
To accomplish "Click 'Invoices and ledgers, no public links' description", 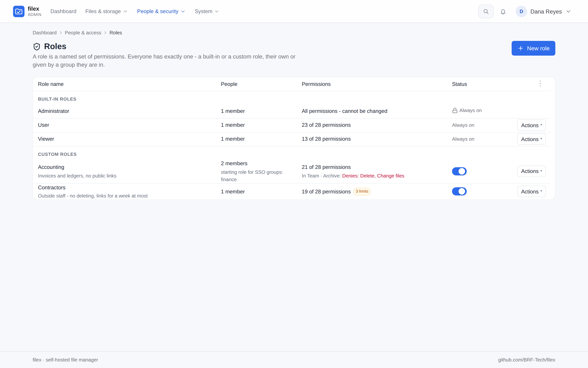I will 77,176.
